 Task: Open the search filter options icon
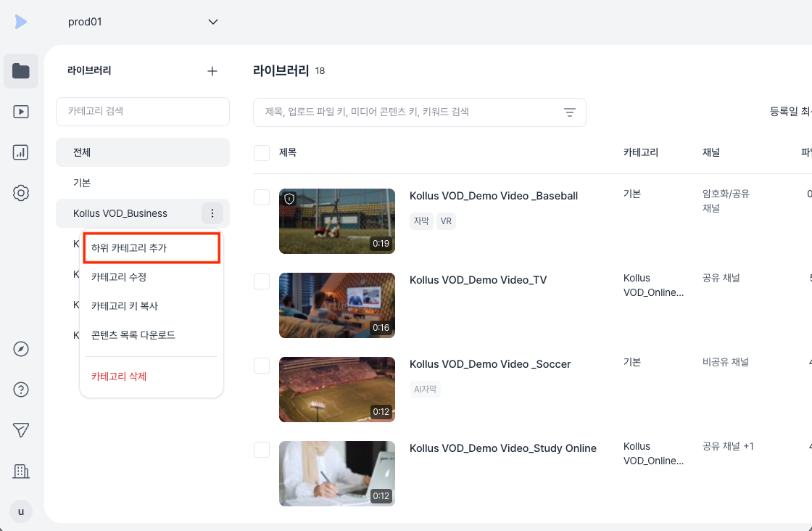click(x=570, y=112)
